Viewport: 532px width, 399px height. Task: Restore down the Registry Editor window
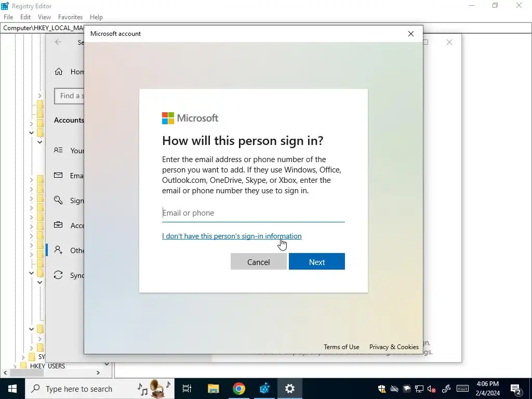click(495, 5)
